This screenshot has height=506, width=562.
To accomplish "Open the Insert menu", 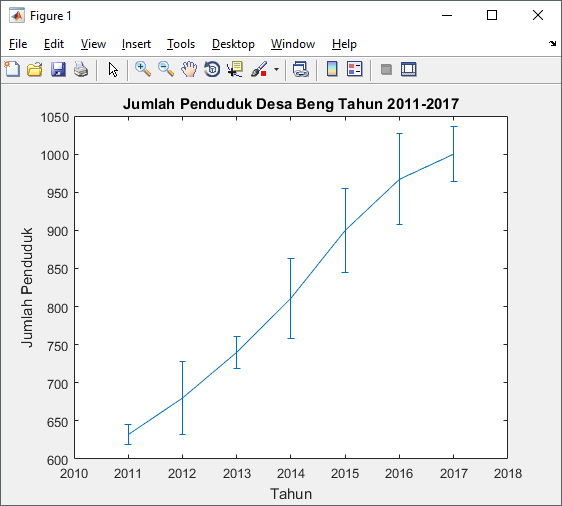I will [136, 44].
